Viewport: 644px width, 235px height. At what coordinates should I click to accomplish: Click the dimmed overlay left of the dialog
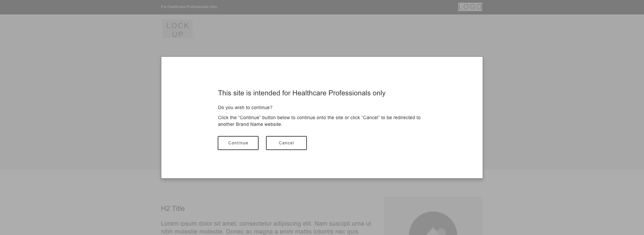click(x=80, y=117)
